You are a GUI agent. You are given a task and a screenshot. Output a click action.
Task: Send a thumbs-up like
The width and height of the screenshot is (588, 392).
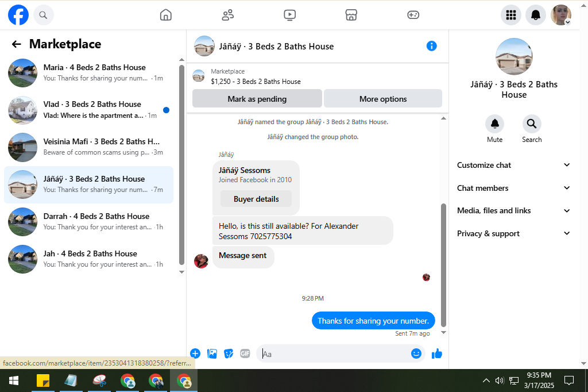click(x=437, y=353)
